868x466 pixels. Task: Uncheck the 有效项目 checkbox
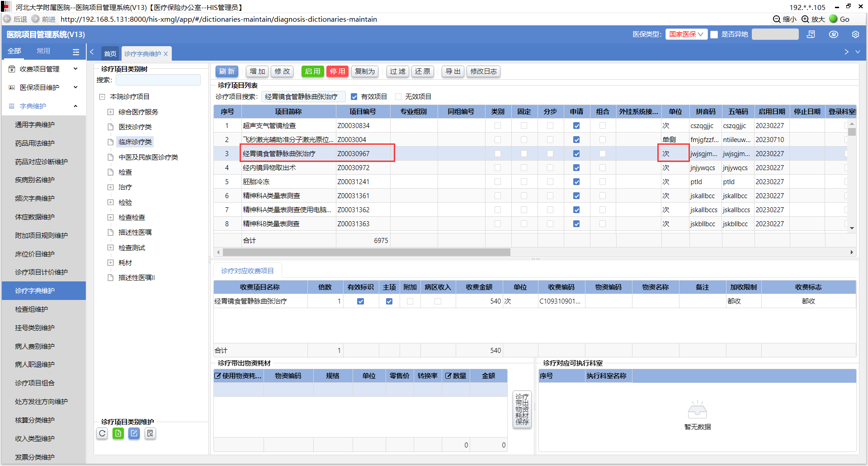pyautogui.click(x=354, y=97)
